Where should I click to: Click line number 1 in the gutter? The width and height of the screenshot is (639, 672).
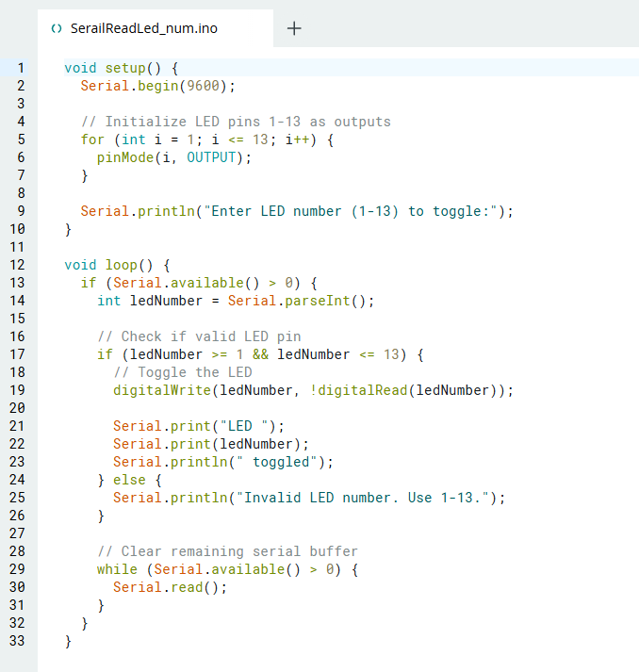click(20, 68)
